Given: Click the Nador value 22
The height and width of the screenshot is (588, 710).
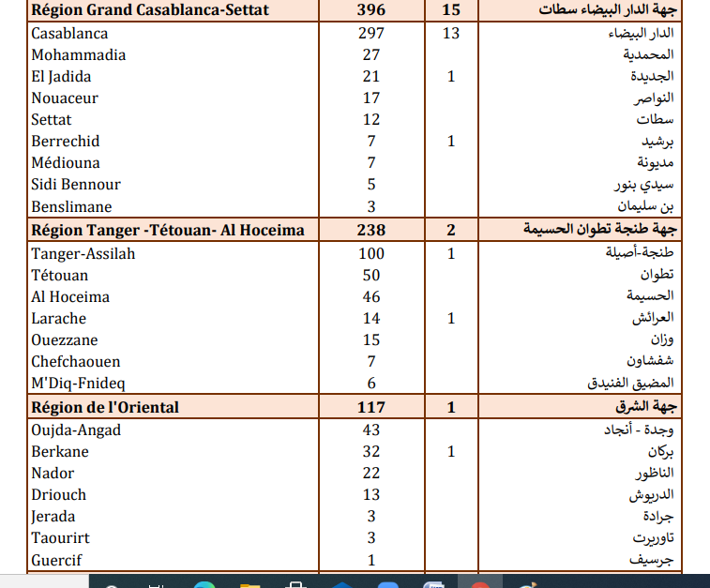Looking at the screenshot, I should (x=371, y=473).
